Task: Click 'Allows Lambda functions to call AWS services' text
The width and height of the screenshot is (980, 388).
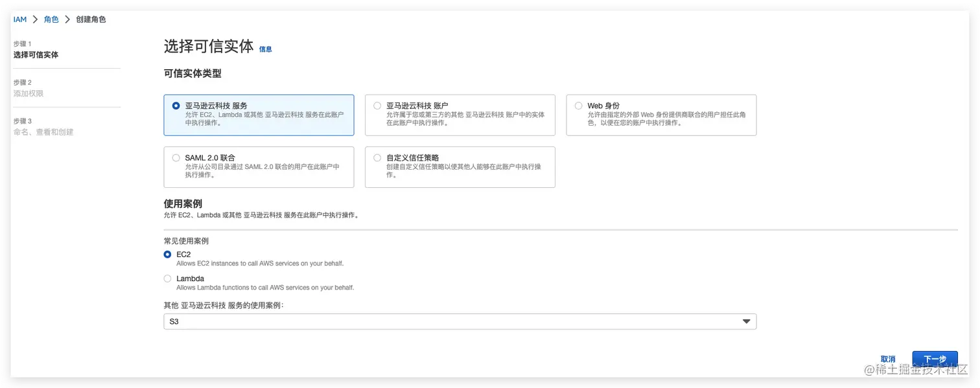Action: [x=265, y=288]
